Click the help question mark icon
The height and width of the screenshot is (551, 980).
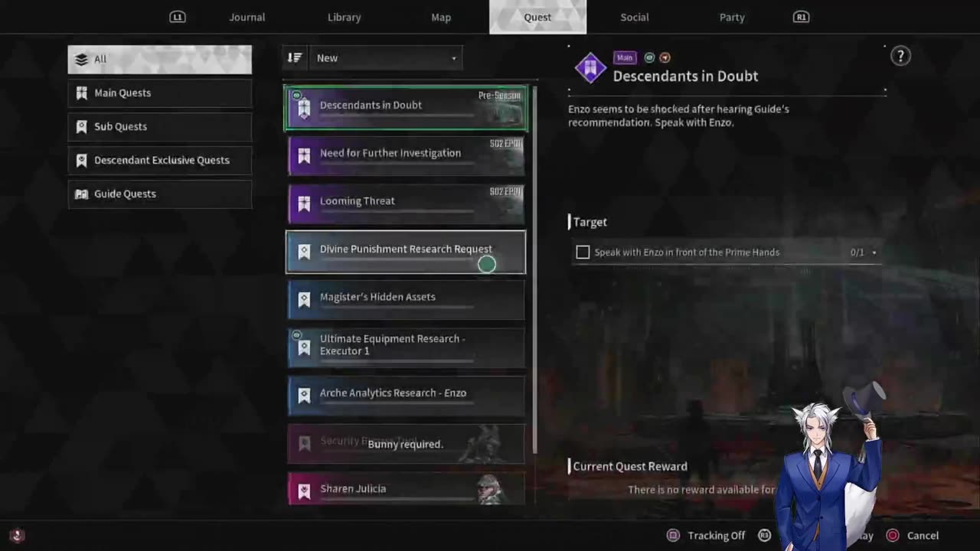coord(900,56)
